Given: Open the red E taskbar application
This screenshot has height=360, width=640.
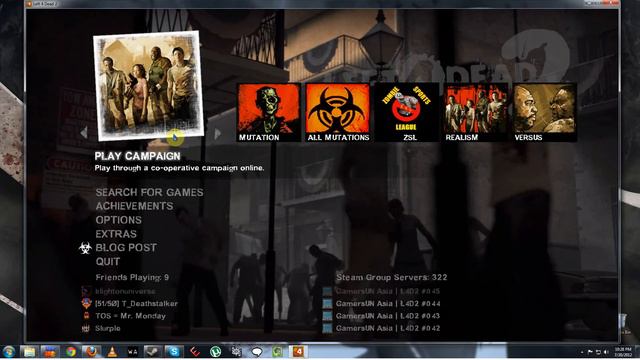Looking at the screenshot, I should pos(195,351).
